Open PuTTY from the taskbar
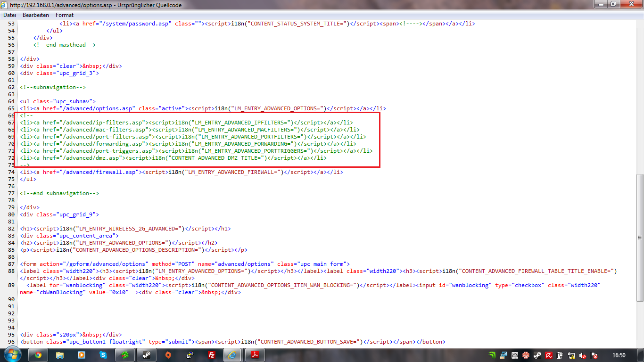 (x=190, y=355)
